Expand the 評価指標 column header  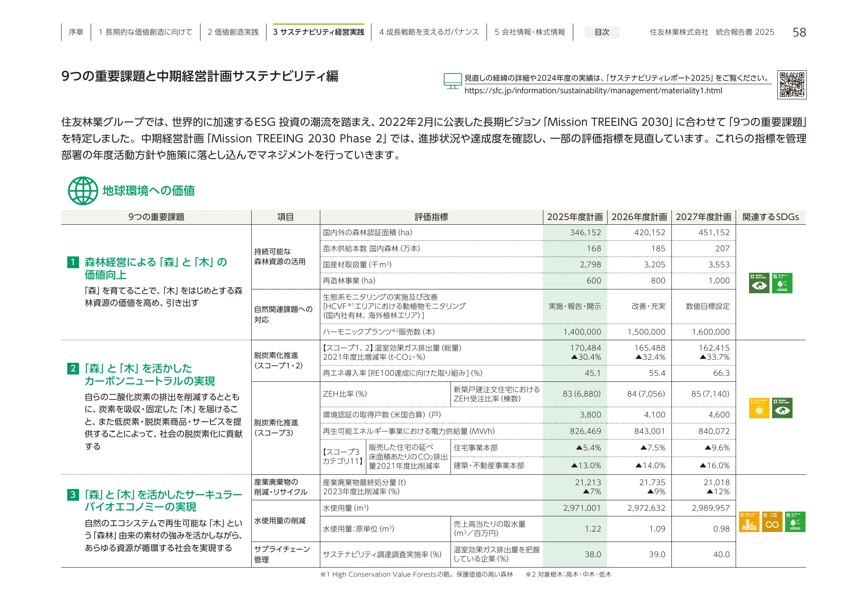pos(432,217)
